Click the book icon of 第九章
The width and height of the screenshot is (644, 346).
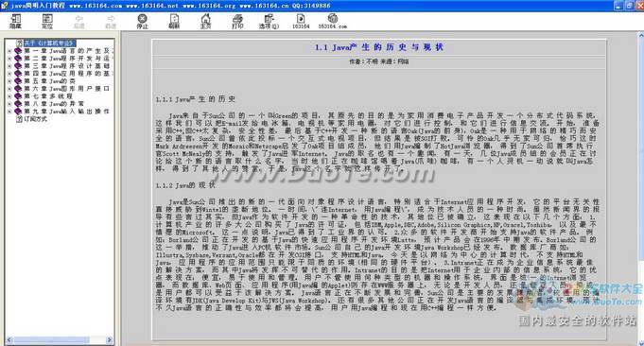[18, 112]
